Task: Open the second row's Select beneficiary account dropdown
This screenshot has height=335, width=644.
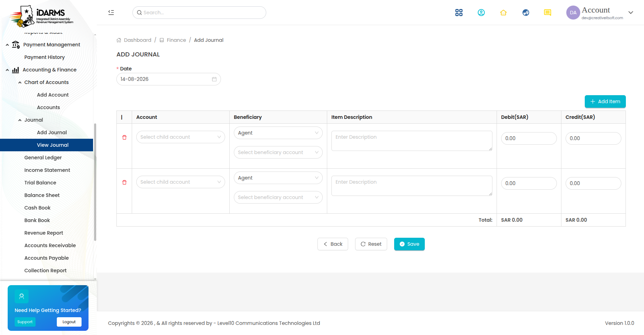Action: point(278,197)
